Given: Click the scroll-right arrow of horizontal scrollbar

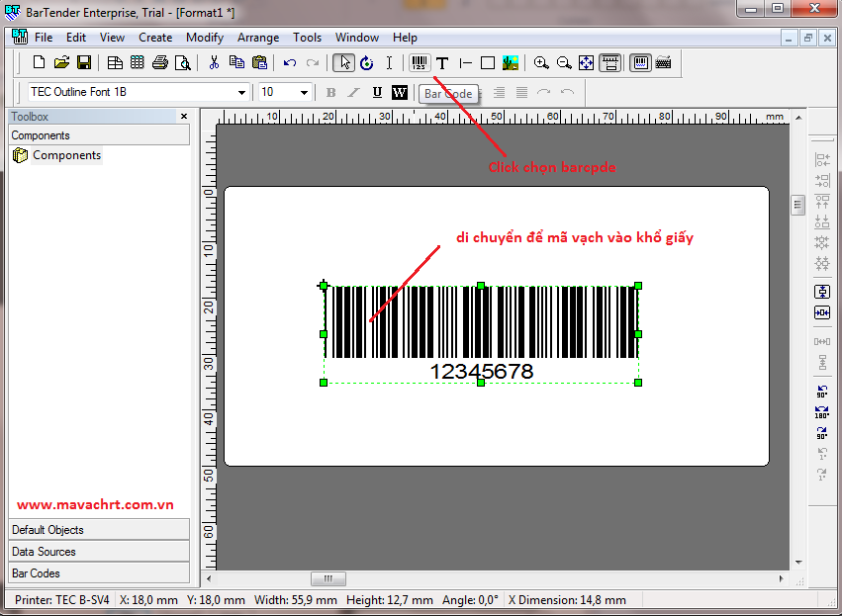Looking at the screenshot, I should [x=782, y=578].
